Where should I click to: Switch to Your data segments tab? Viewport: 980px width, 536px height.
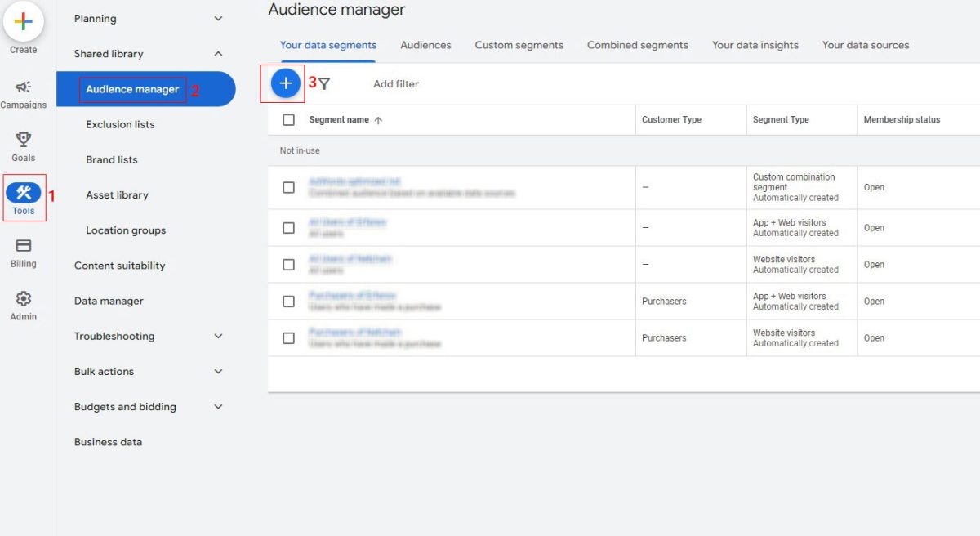click(328, 45)
